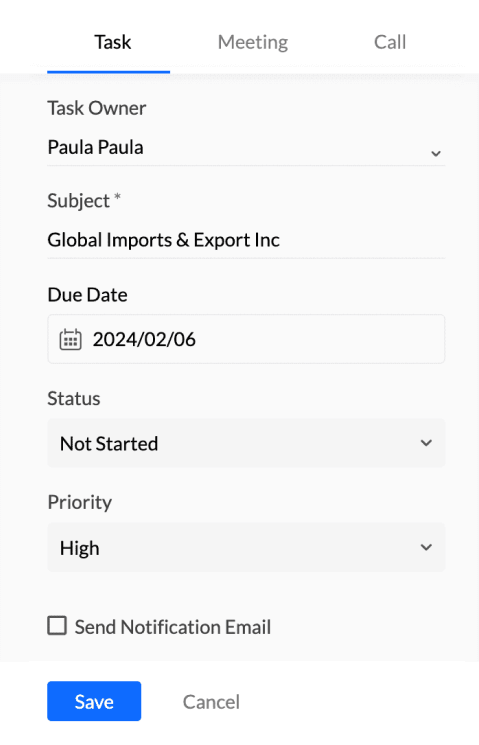Expand the Priority dropdown showing High
This screenshot has height=745, width=479.
coord(246,547)
